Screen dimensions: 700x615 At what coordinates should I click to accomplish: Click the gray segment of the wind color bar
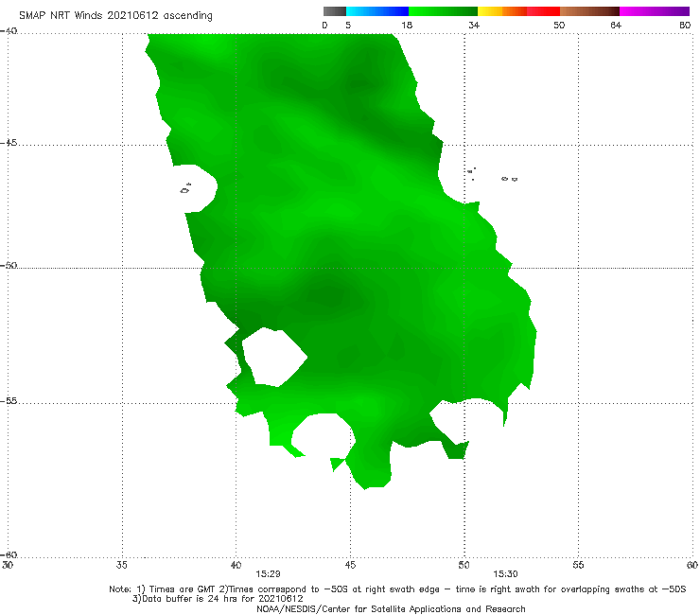(334, 11)
